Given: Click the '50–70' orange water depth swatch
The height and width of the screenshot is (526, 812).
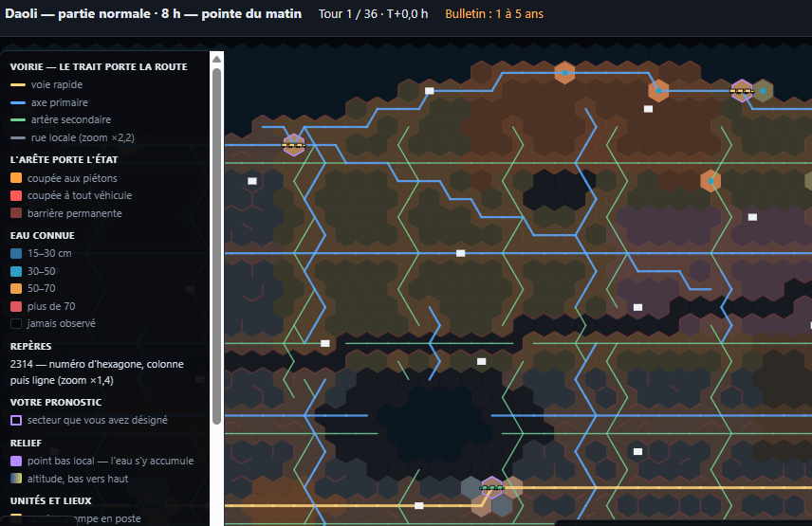Looking at the screenshot, I should point(16,289).
